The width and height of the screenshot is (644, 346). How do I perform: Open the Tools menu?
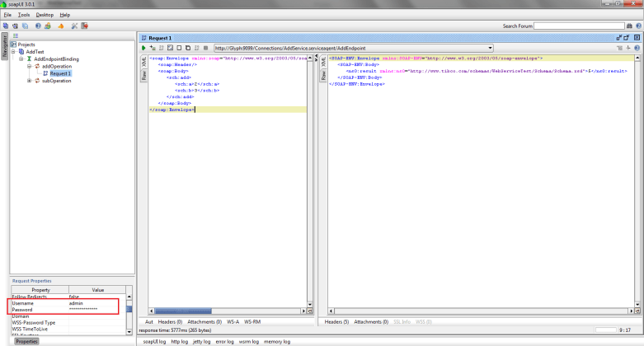pyautogui.click(x=24, y=15)
